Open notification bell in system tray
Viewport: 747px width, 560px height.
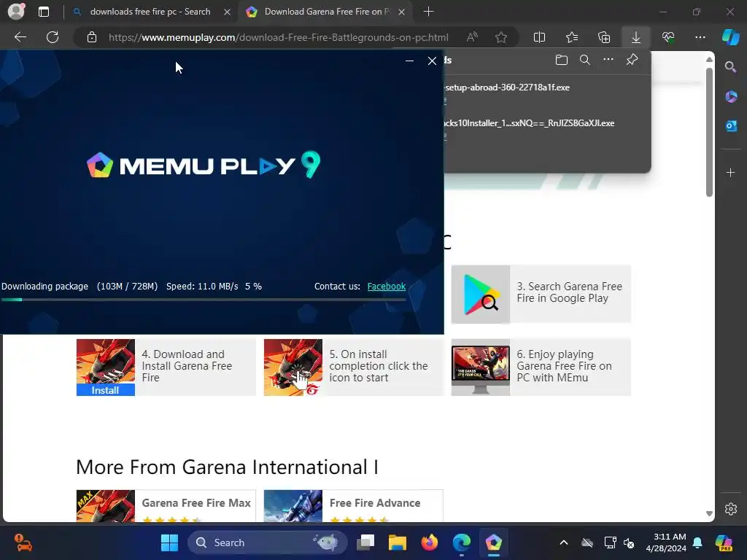(x=697, y=542)
